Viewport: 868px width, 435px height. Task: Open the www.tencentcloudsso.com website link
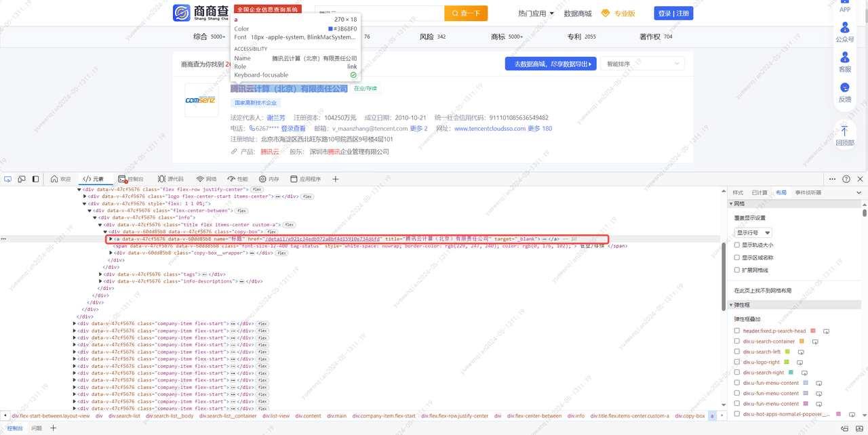pyautogui.click(x=490, y=129)
